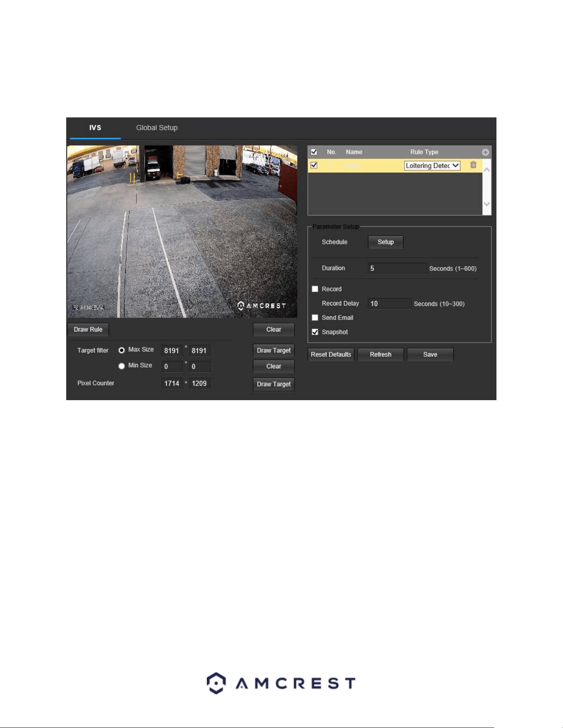The image size is (563, 728).
Task: Click the Min Size width field
Action: click(x=172, y=366)
